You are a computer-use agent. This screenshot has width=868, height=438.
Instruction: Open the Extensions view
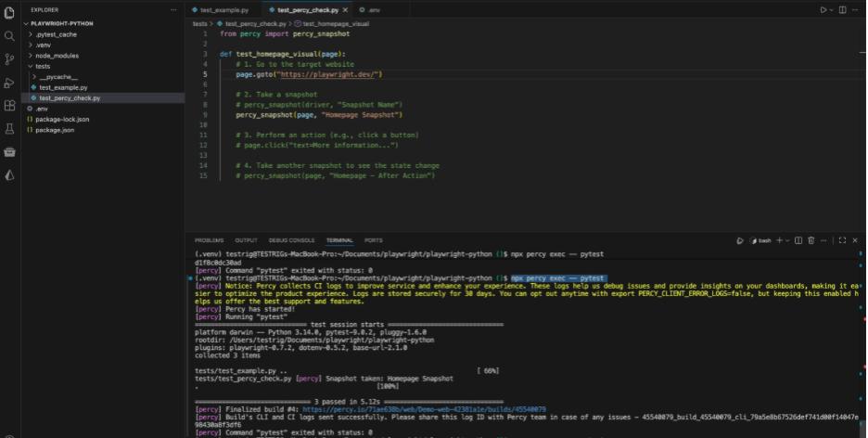coord(9,106)
